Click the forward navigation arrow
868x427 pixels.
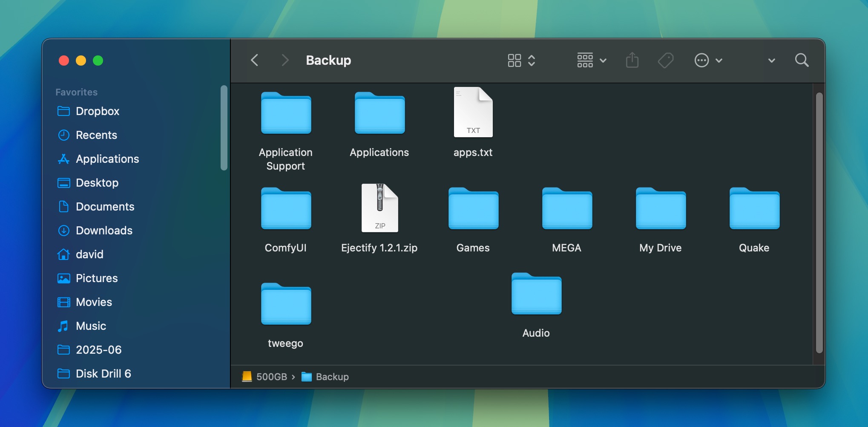coord(285,60)
